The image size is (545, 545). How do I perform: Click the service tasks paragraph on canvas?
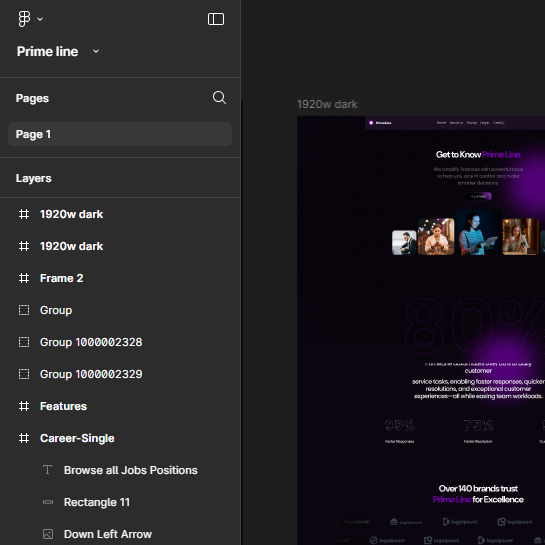(478, 389)
